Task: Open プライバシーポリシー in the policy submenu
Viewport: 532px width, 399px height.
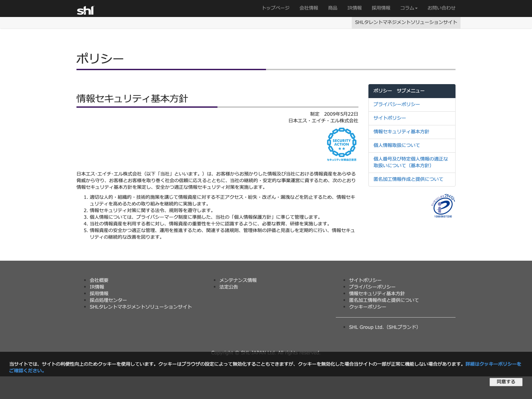Action: coord(396,104)
